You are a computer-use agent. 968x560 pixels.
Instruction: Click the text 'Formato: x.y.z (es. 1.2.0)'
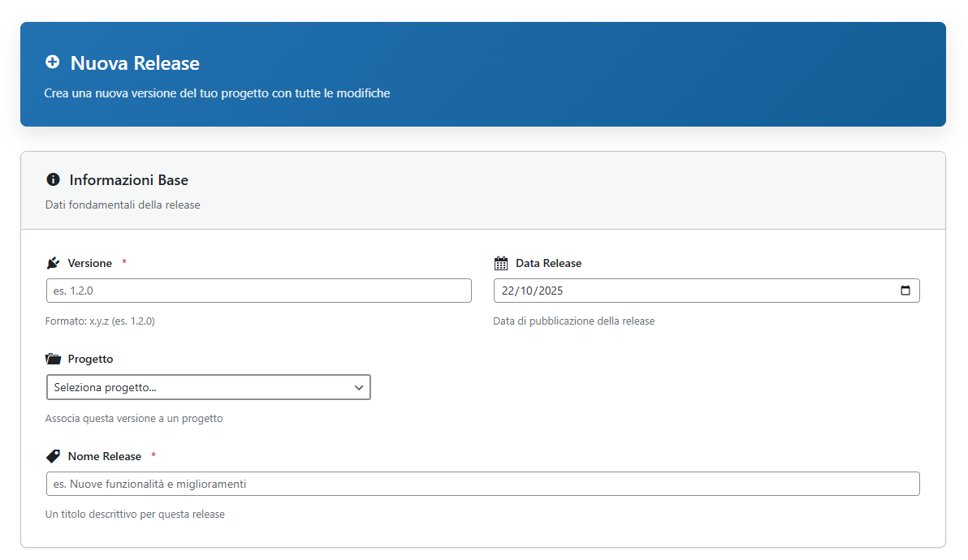point(100,321)
